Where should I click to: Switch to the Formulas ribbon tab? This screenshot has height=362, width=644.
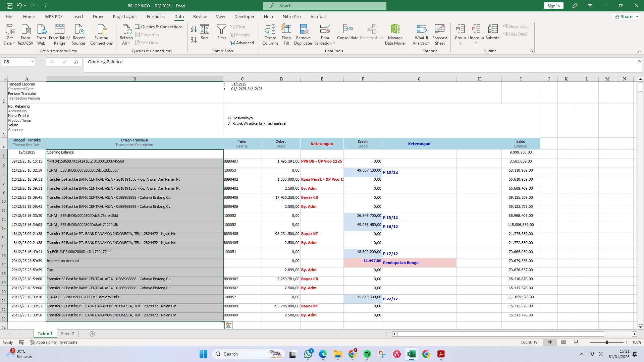156,16
